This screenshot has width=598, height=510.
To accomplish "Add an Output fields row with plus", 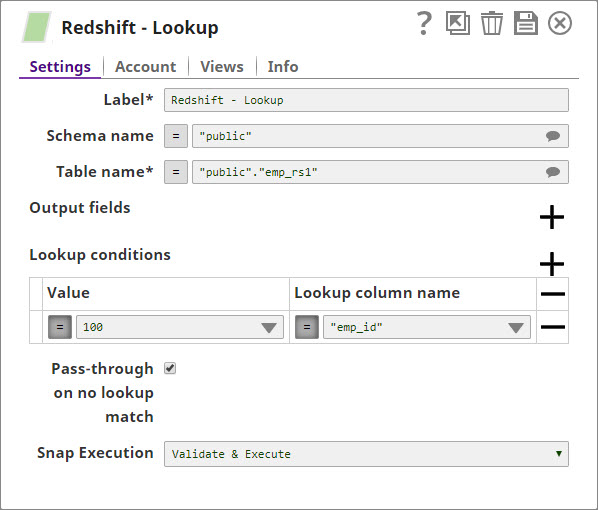I will tap(551, 217).
